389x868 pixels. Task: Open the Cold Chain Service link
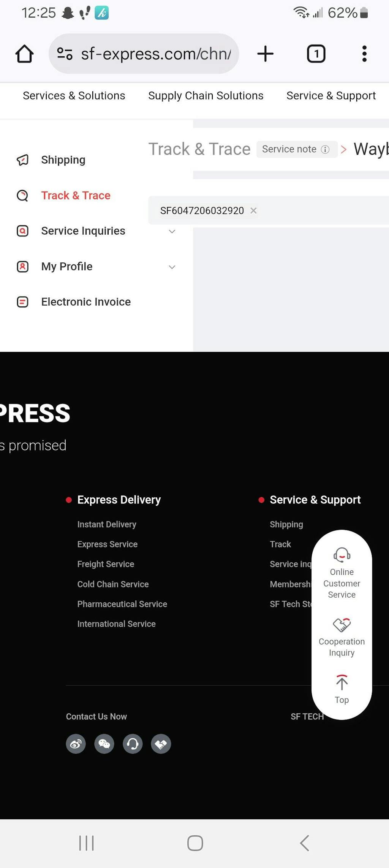113,584
